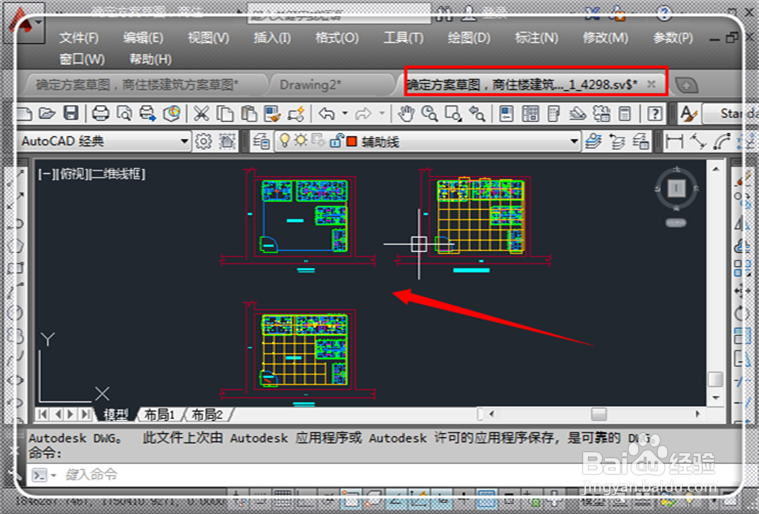Expand the 辅助线 layer dropdown arrow
Screen dimensions: 759x514
tap(574, 141)
